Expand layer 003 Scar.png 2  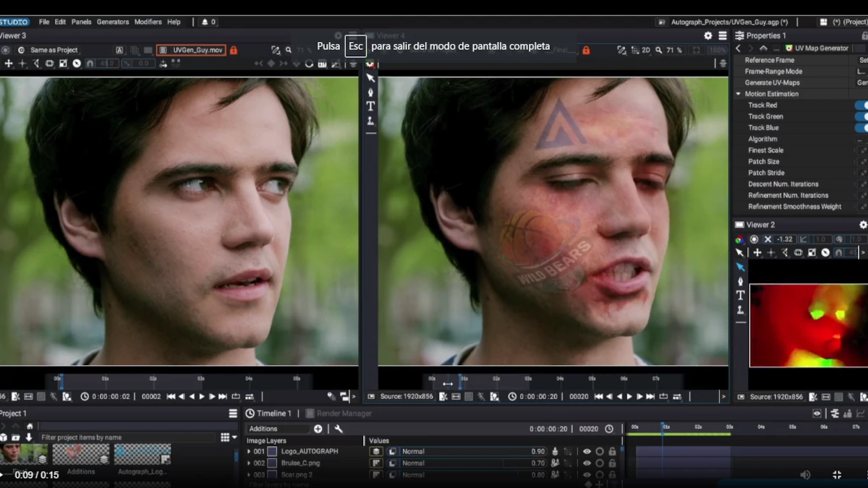(x=249, y=475)
